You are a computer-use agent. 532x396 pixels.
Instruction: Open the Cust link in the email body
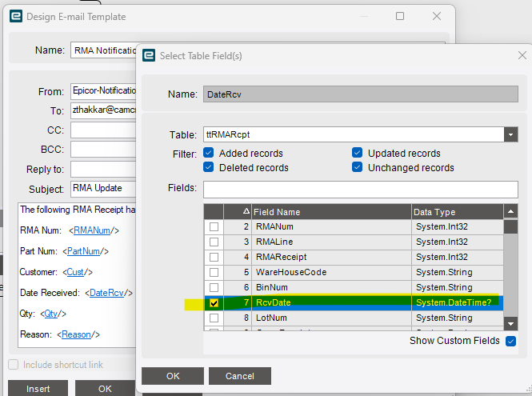point(75,272)
